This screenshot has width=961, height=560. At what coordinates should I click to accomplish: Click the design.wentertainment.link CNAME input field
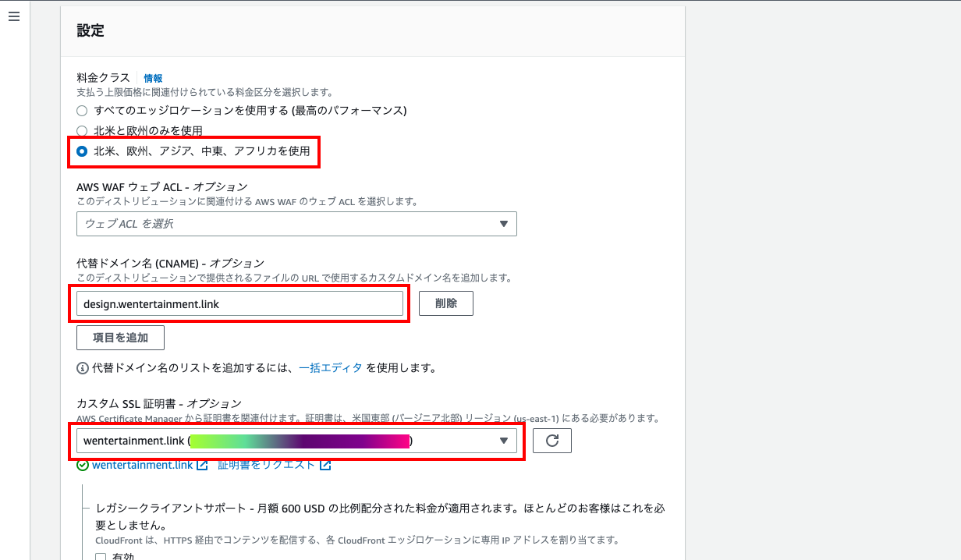pos(239,303)
